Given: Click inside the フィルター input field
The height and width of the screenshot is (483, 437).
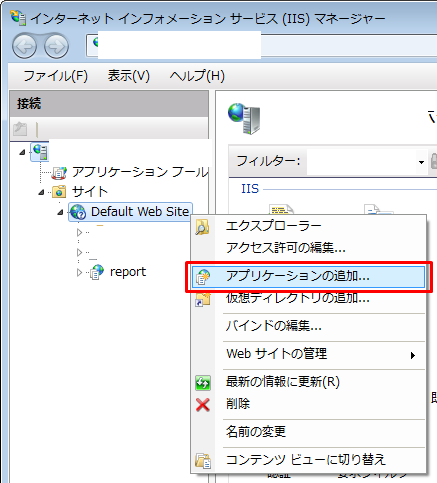Looking at the screenshot, I should pos(361,162).
